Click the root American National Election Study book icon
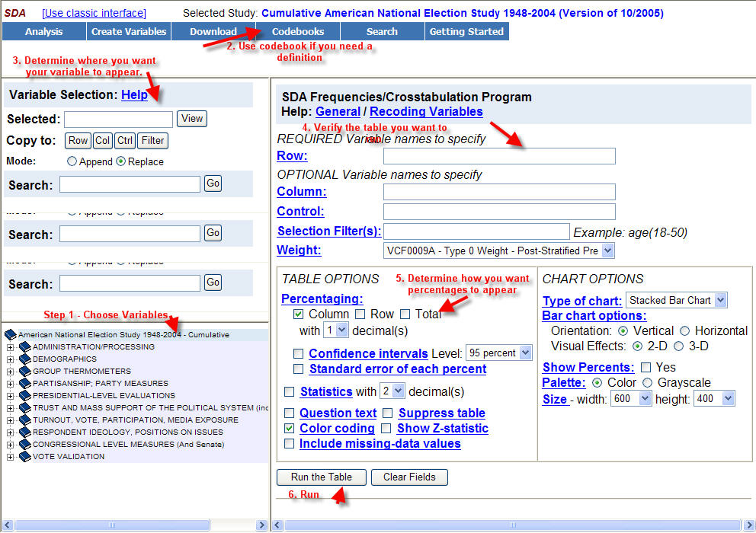This screenshot has height=533, width=756. coord(10,335)
